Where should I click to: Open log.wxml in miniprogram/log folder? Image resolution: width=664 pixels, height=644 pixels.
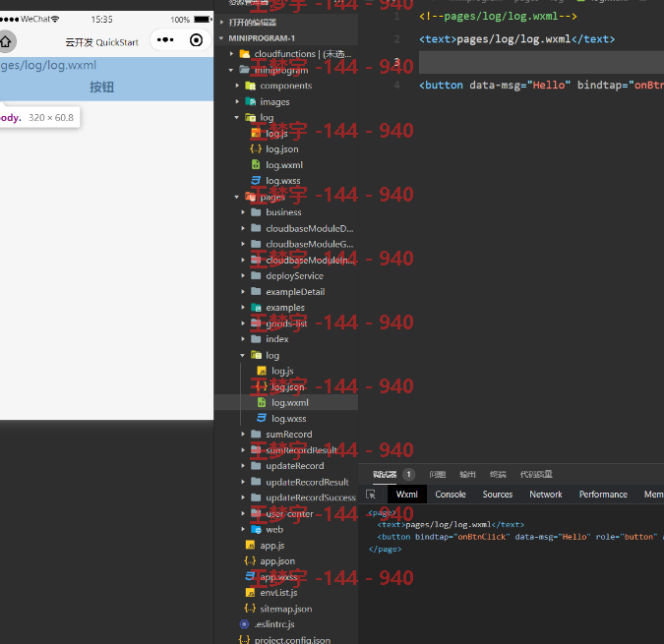coord(284,165)
